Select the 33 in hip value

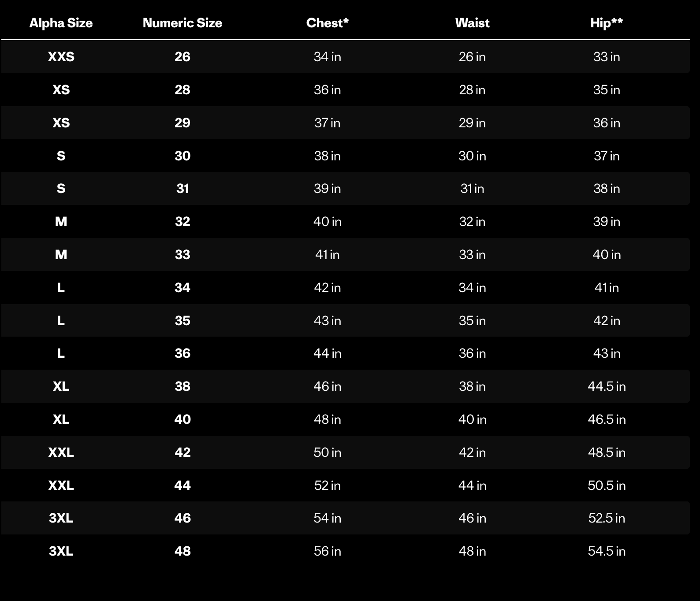(607, 57)
